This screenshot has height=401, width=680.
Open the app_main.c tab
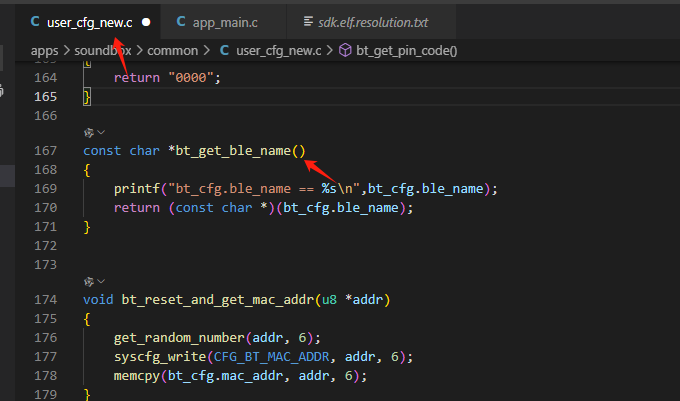coord(223,22)
